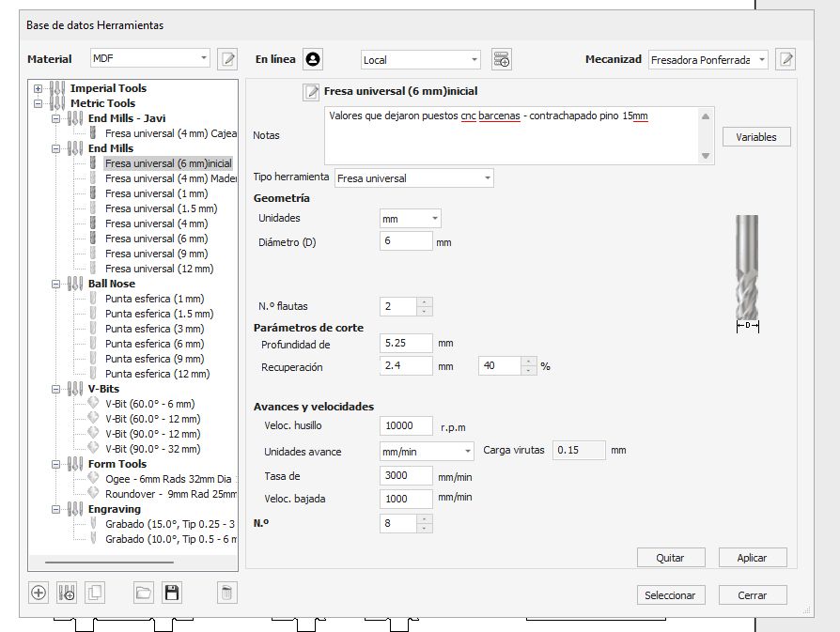Select V-Bit (60.0° - 6 mm)
The image size is (840, 632).
click(149, 404)
